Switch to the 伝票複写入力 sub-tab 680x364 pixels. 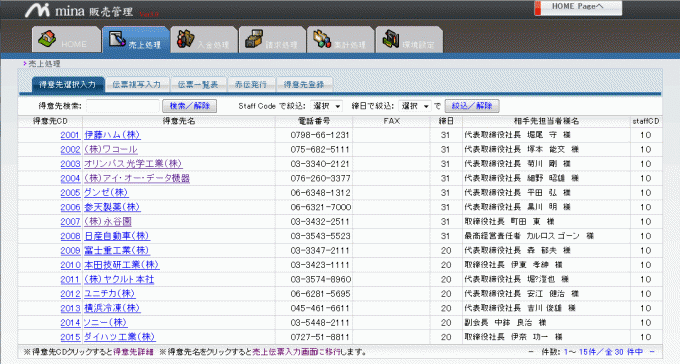(137, 85)
